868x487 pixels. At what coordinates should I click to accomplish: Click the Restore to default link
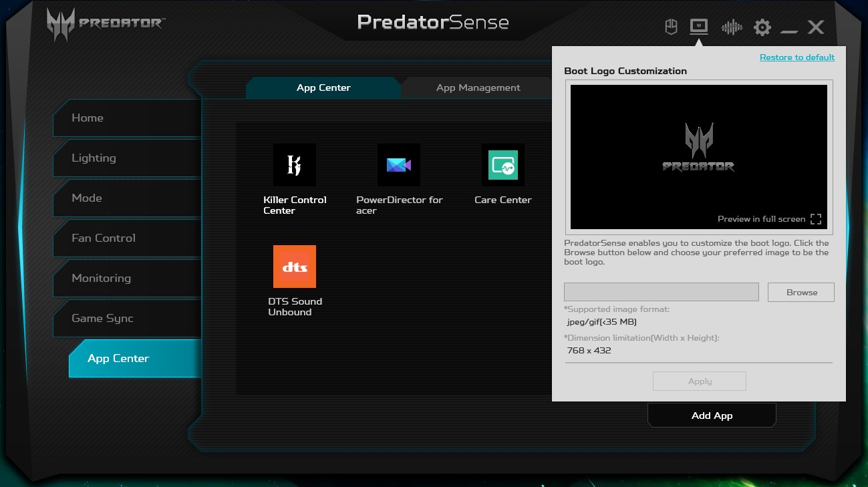click(797, 57)
